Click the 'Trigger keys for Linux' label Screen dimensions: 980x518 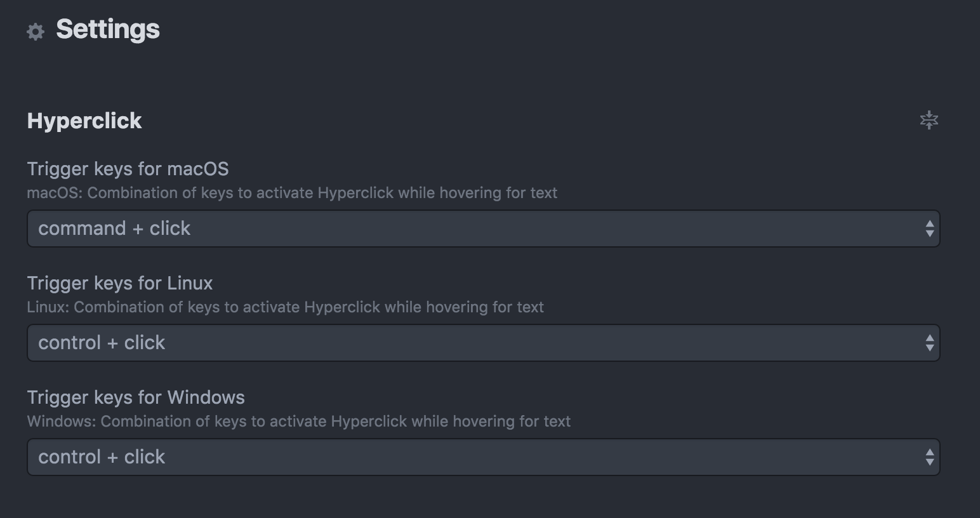point(120,283)
